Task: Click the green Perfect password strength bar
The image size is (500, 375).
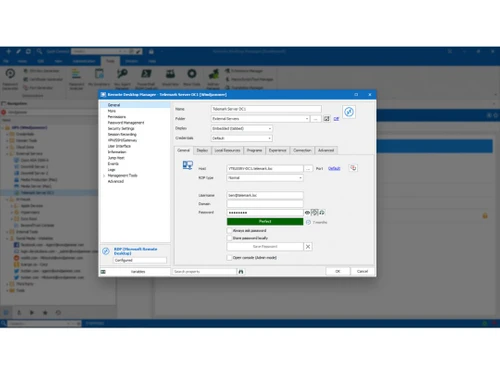Action: click(265, 221)
